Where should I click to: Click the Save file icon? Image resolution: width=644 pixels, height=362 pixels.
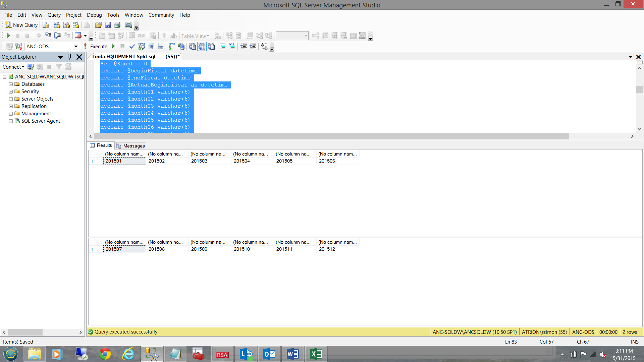click(108, 25)
